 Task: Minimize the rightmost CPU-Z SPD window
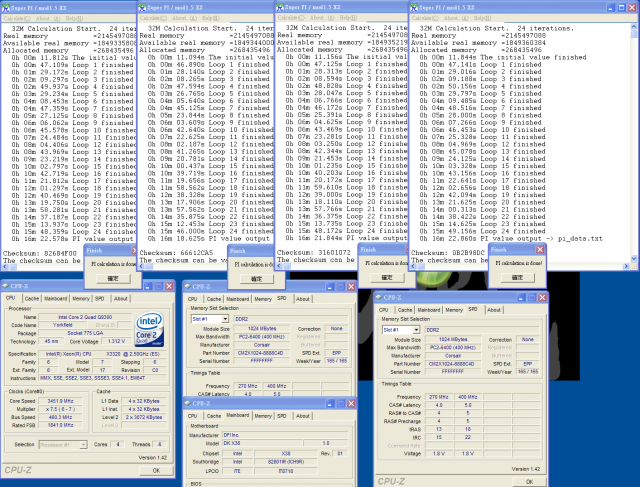[521, 298]
